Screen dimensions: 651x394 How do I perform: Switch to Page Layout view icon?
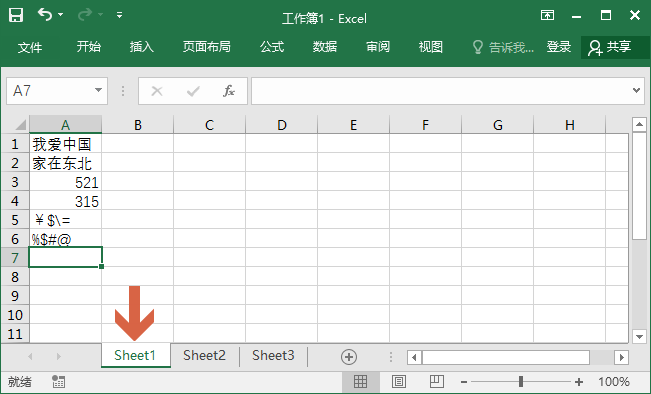pyautogui.click(x=399, y=382)
